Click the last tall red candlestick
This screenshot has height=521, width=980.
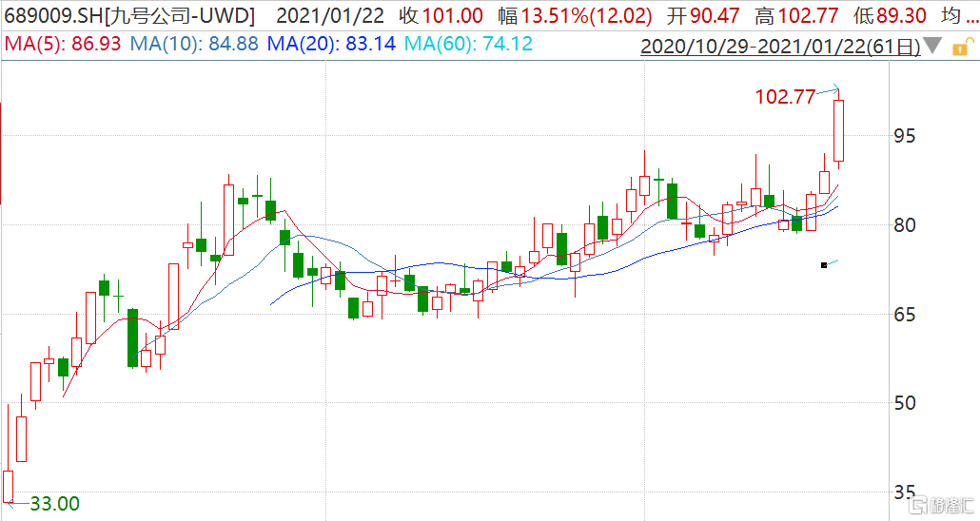point(839,130)
